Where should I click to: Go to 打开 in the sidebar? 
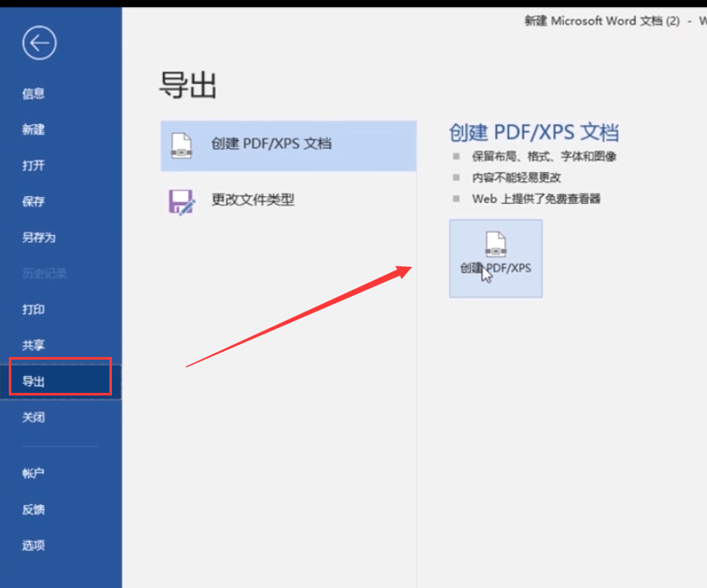pyautogui.click(x=33, y=165)
